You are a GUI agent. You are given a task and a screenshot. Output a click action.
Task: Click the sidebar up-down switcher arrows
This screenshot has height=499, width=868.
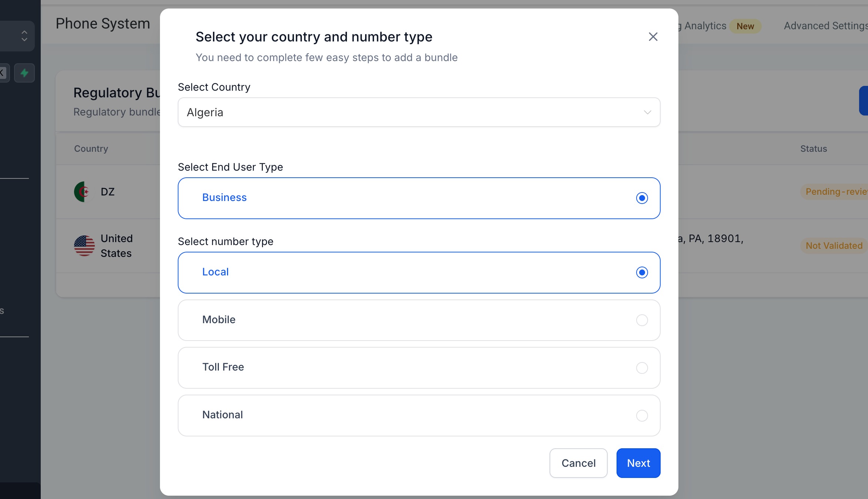click(x=24, y=36)
